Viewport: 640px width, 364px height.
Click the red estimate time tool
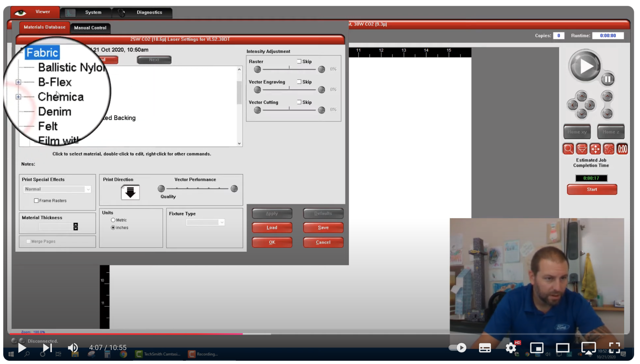click(622, 149)
